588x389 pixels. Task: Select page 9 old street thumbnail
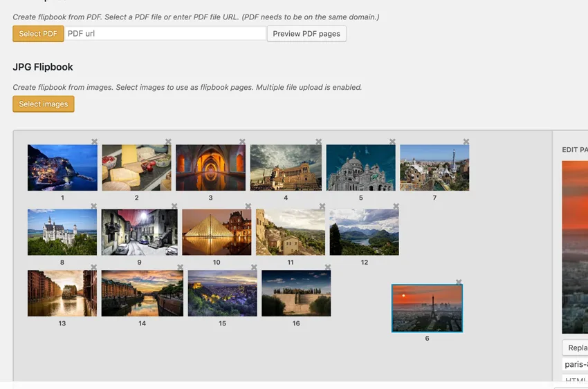pos(140,232)
